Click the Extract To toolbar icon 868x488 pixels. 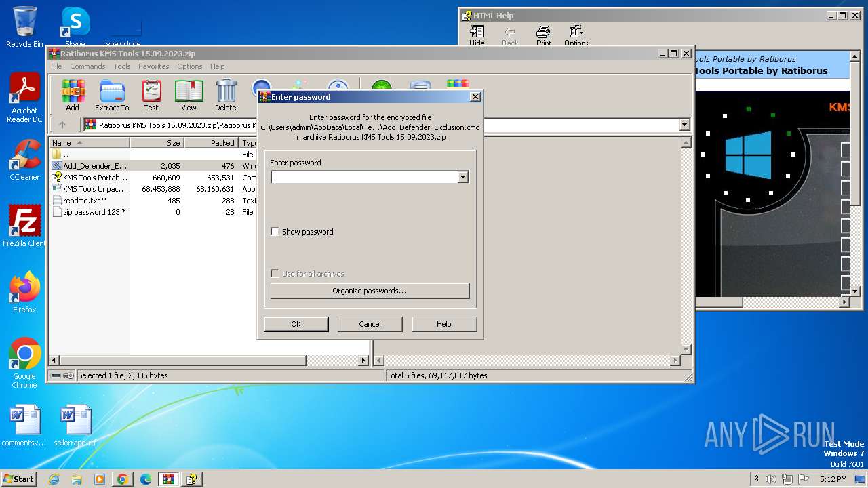pyautogui.click(x=112, y=95)
